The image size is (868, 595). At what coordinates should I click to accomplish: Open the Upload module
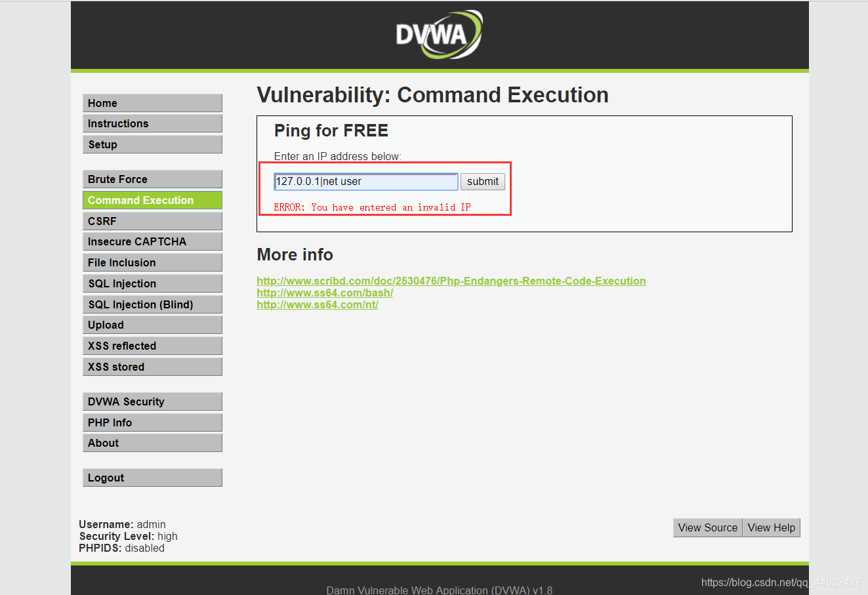(152, 325)
